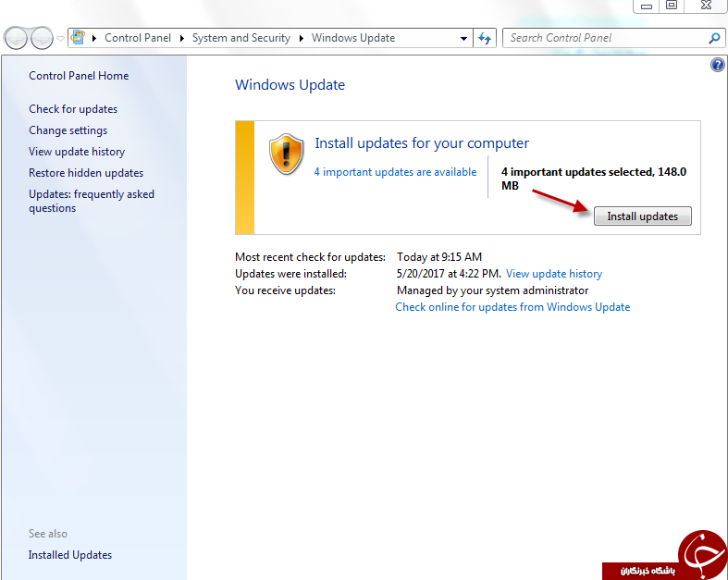Open 4 important updates are available link
This screenshot has height=580, width=728.
point(395,172)
